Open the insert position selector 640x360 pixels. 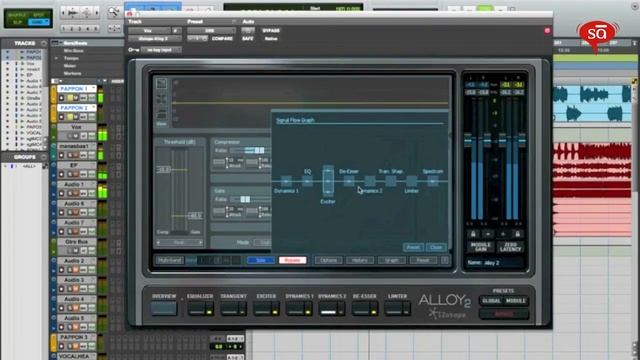(176, 31)
